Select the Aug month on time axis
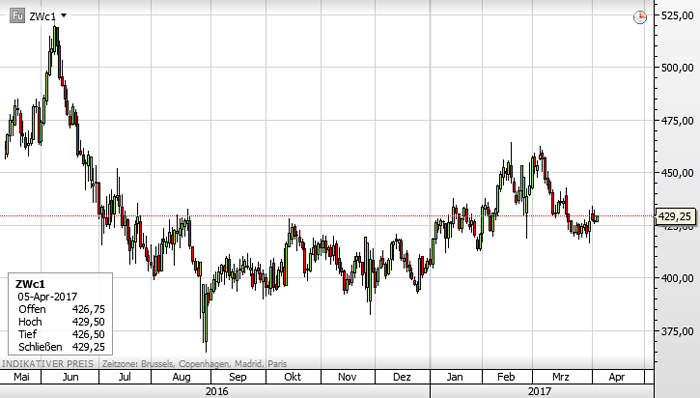This screenshot has width=700, height=398. [x=181, y=377]
